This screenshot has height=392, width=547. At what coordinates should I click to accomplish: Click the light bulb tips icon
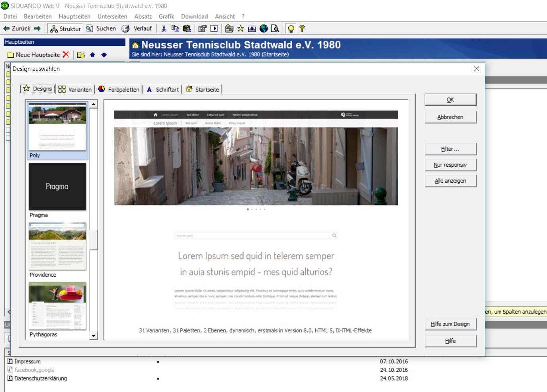coord(291,29)
